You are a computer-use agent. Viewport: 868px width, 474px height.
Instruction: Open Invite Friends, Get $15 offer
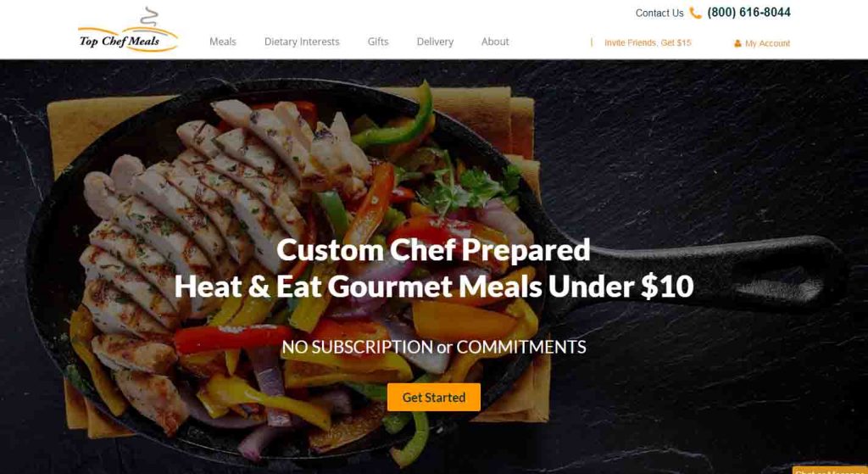pyautogui.click(x=648, y=42)
